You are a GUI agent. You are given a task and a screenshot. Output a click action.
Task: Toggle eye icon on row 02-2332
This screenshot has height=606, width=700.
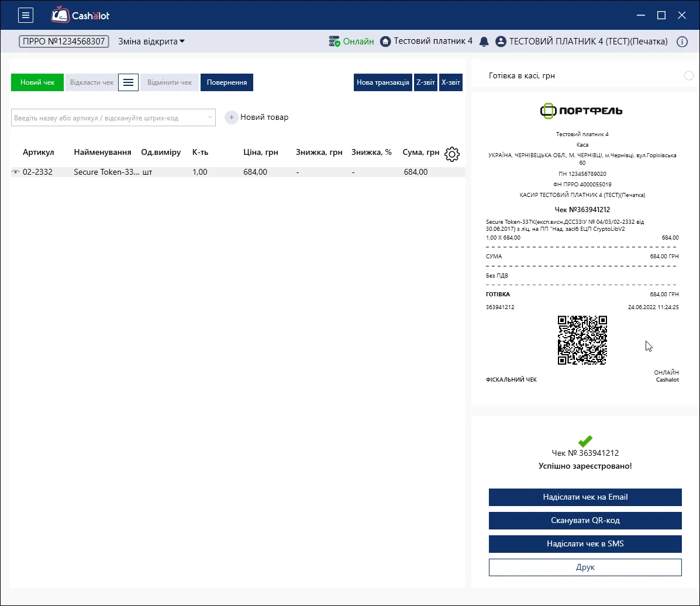click(x=16, y=172)
